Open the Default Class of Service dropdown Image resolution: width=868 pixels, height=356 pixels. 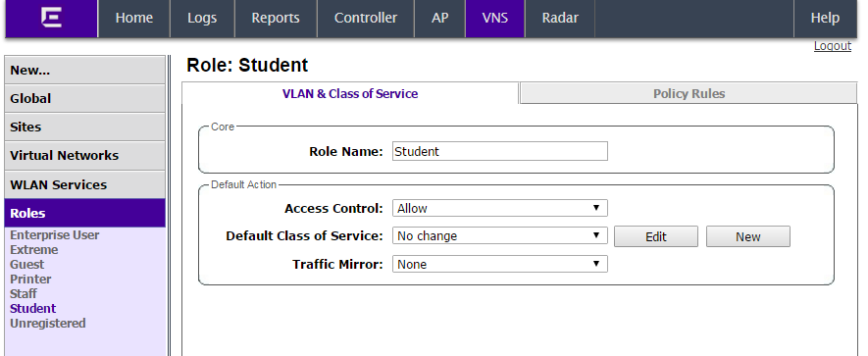[x=500, y=235]
